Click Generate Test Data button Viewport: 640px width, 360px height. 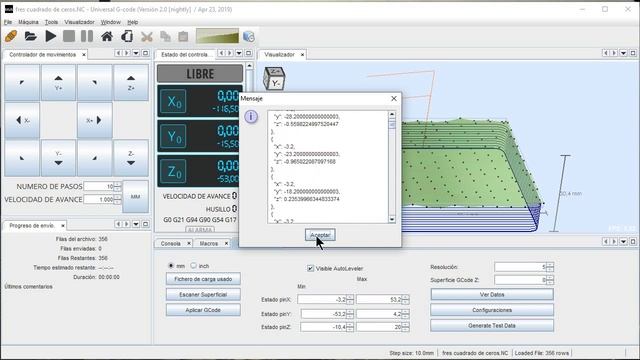point(492,326)
